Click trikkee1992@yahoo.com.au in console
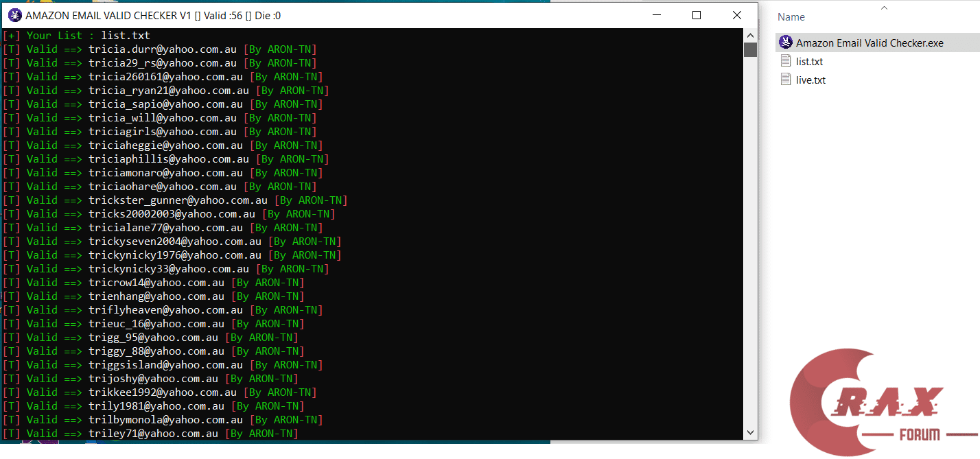Viewport: 980px width, 459px height. [163, 392]
